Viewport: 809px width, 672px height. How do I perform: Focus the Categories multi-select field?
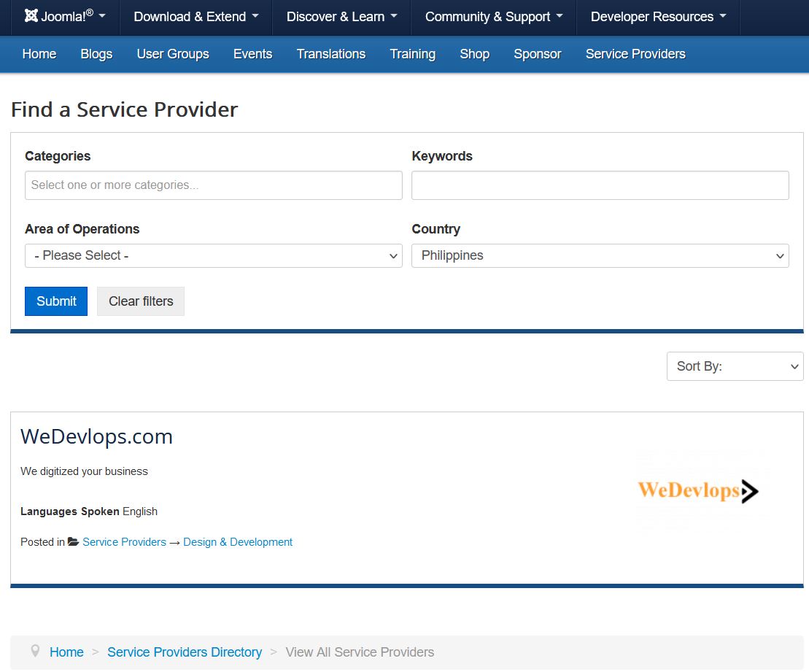point(214,185)
